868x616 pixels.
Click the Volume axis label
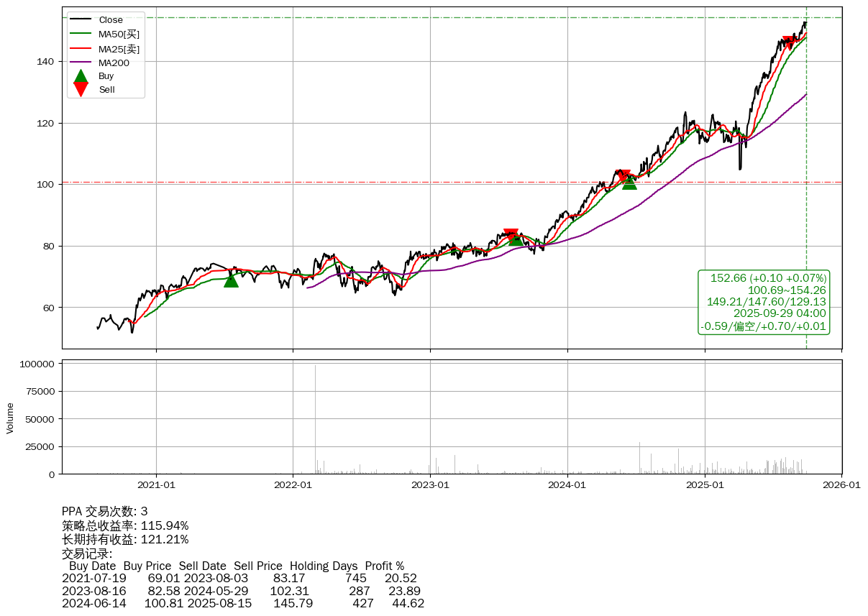point(10,418)
